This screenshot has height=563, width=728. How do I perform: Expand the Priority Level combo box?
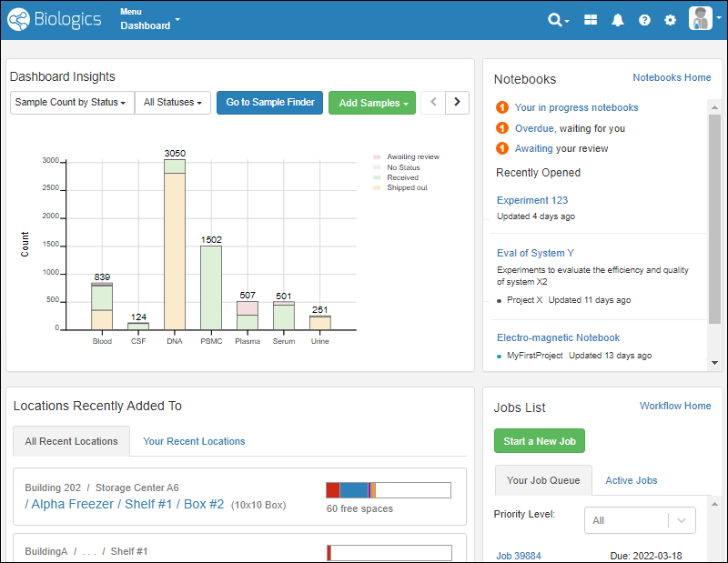click(640, 520)
